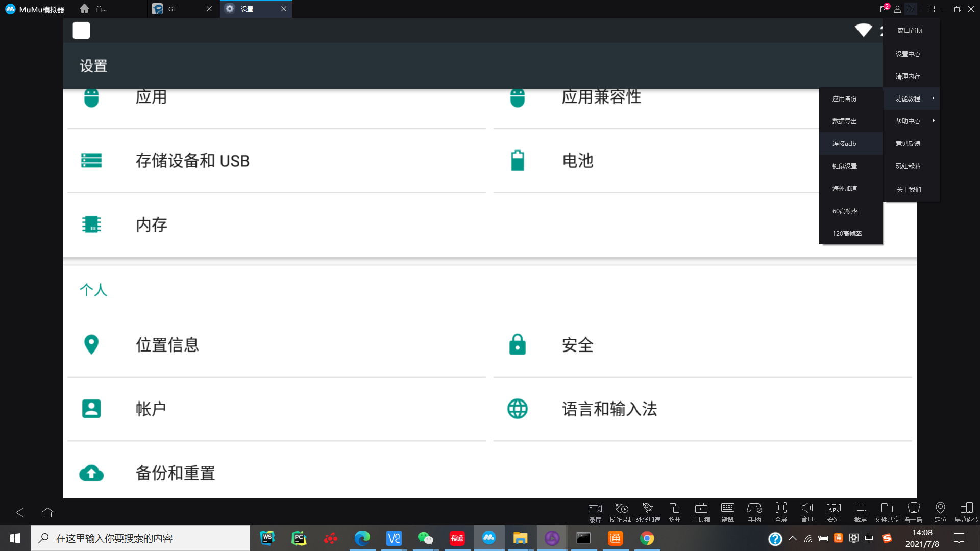Open 语言和输入法 settings entry
Image resolution: width=980 pixels, height=551 pixels.
[x=609, y=409]
